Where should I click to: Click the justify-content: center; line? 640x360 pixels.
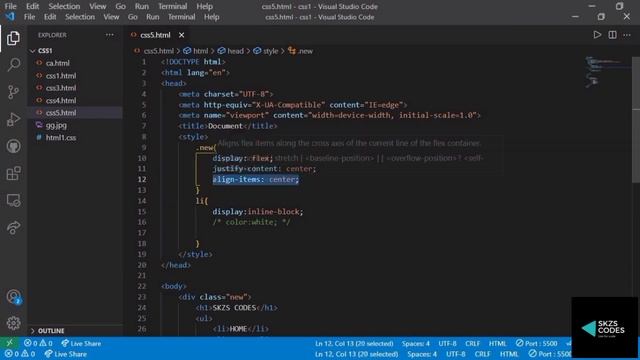(x=264, y=169)
